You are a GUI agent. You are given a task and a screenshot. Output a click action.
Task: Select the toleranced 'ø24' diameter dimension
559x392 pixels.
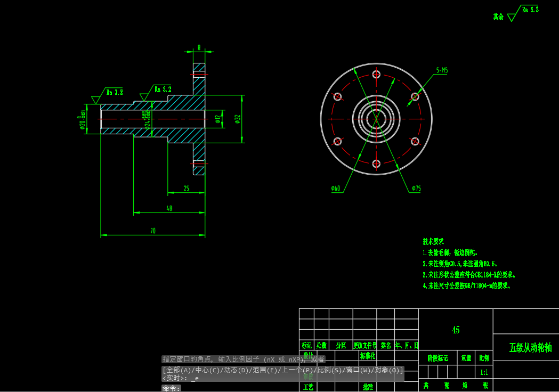147,119
